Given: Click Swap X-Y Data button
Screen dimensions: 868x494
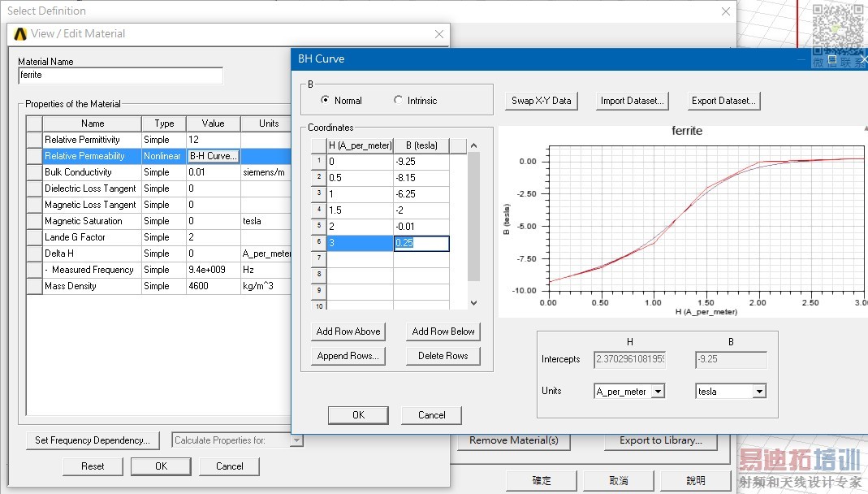Looking at the screenshot, I should [x=541, y=101].
